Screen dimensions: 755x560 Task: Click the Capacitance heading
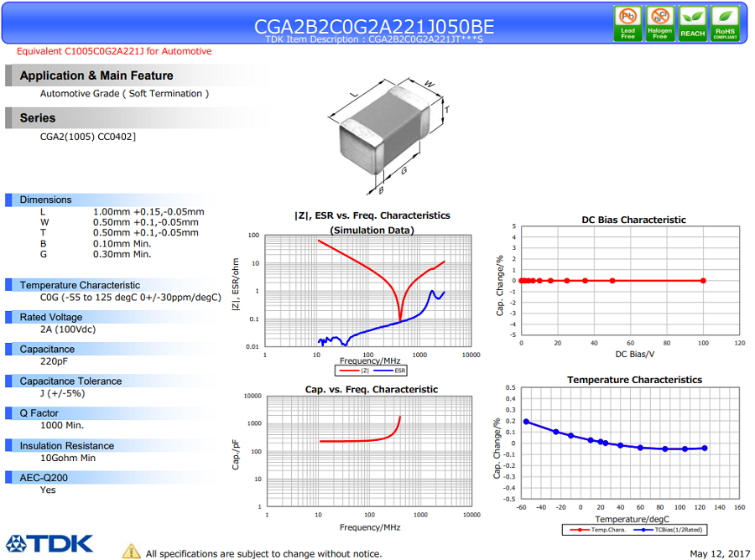tap(47, 350)
